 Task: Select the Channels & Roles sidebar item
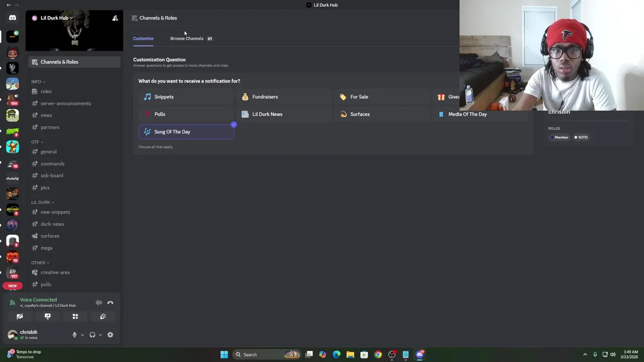[x=74, y=62]
